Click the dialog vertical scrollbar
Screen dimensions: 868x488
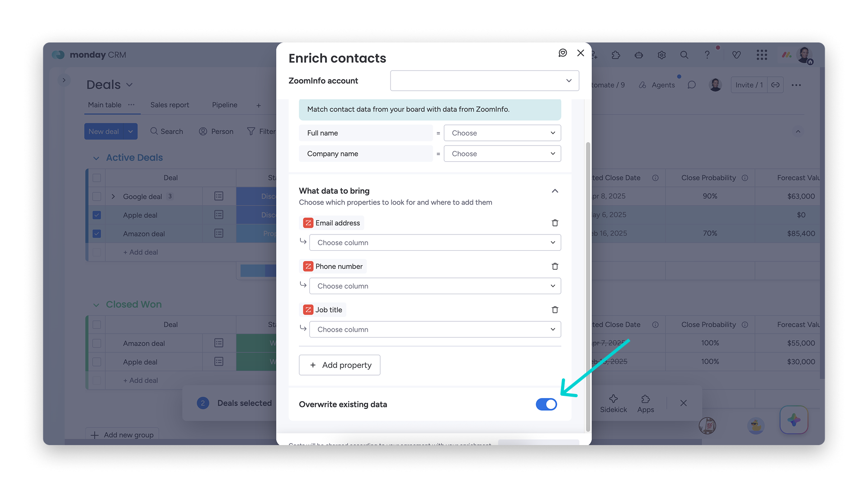(x=588, y=287)
